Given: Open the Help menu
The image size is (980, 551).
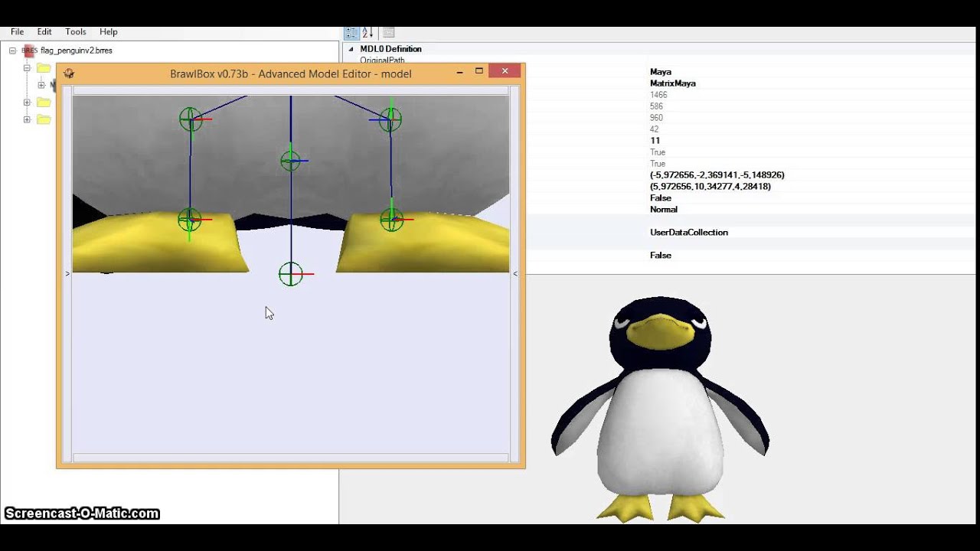Looking at the screenshot, I should coord(109,32).
